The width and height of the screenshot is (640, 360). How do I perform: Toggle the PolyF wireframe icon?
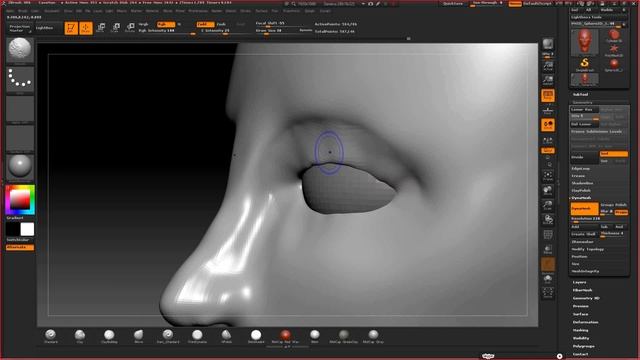(548, 235)
